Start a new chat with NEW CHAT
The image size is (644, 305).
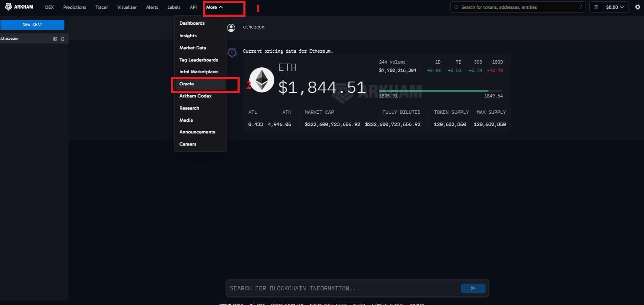(32, 25)
